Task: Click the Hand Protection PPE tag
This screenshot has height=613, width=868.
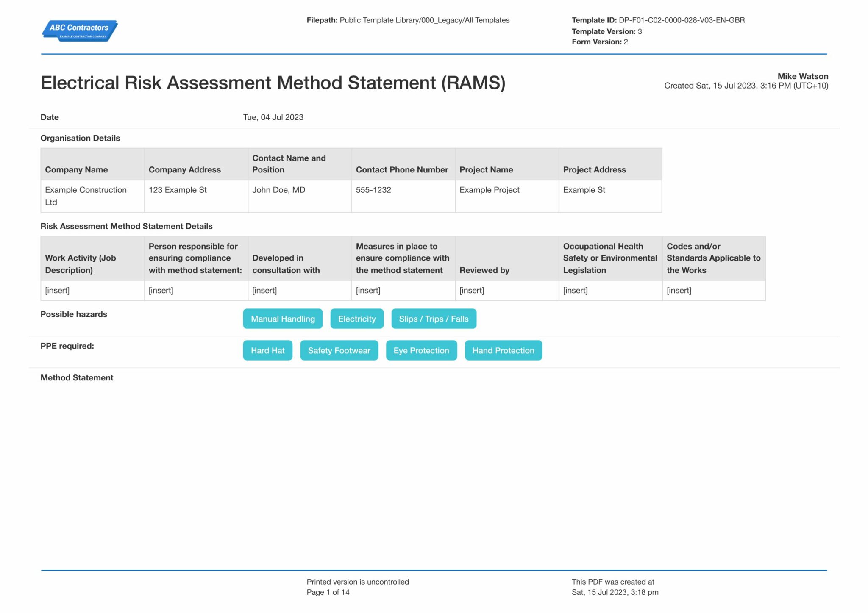Action: [503, 350]
